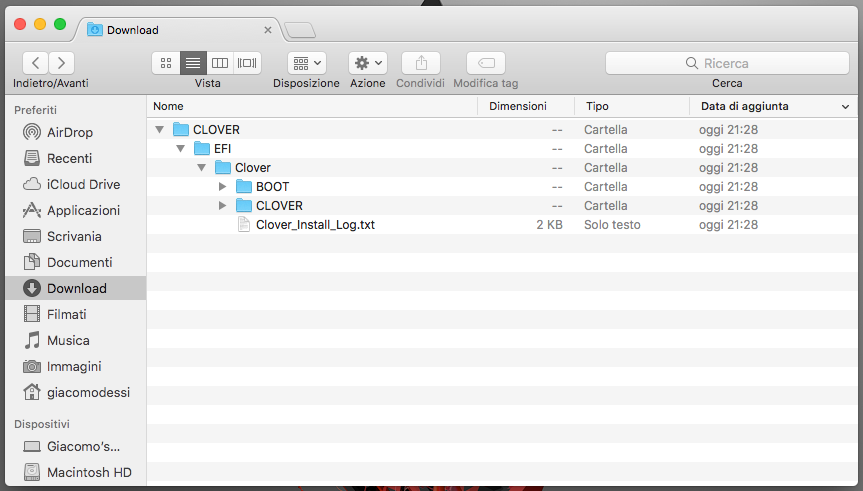Select Clover_Install_Log.txt file icon
The image size is (863, 491).
[244, 225]
